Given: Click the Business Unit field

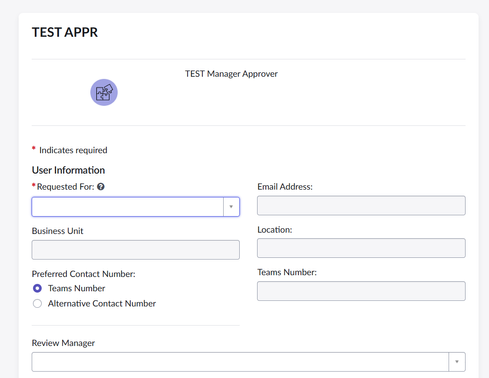Looking at the screenshot, I should [x=136, y=250].
